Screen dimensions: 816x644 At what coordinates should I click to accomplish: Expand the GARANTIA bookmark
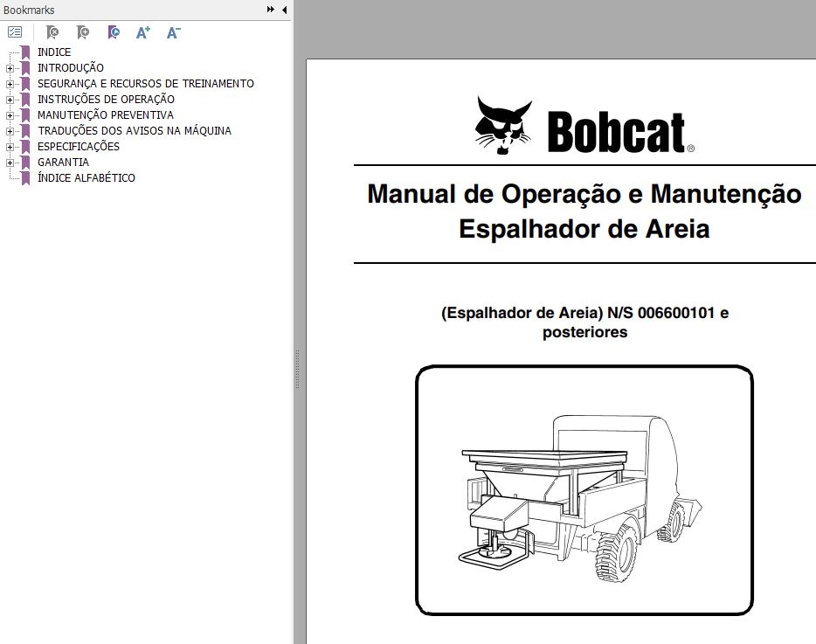point(10,163)
